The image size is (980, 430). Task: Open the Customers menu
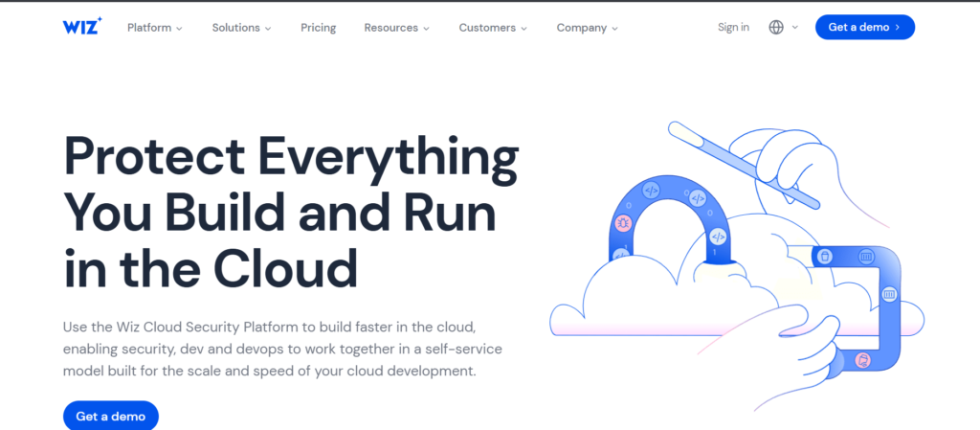pyautogui.click(x=487, y=28)
